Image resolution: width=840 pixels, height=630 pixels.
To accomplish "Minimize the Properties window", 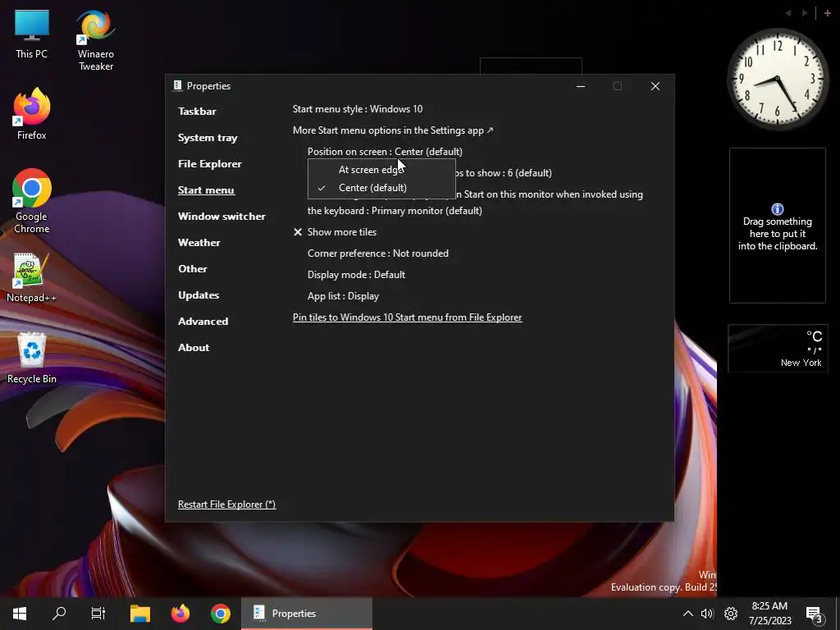I will (x=581, y=86).
